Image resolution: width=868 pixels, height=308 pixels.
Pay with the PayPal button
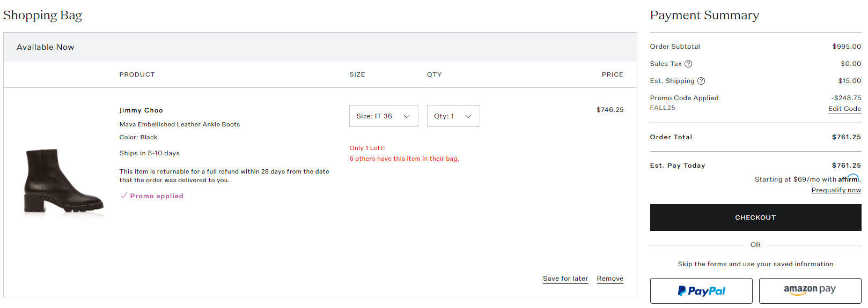click(x=701, y=291)
